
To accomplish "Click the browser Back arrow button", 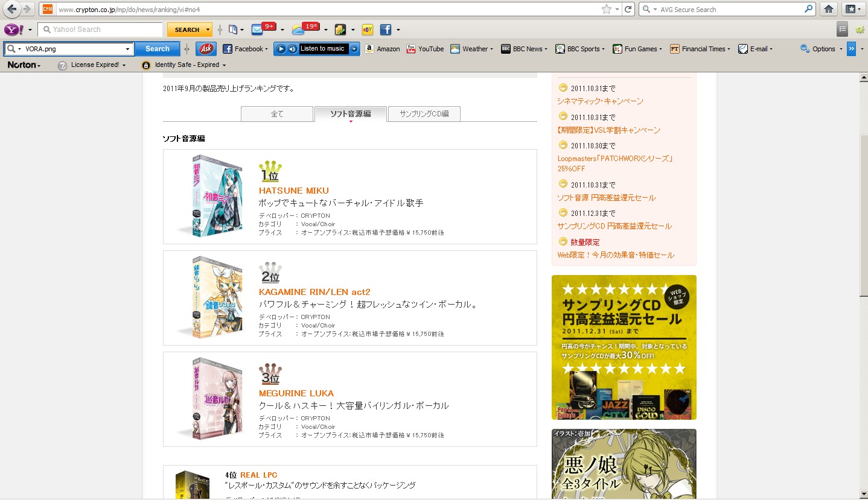I will 12,9.
